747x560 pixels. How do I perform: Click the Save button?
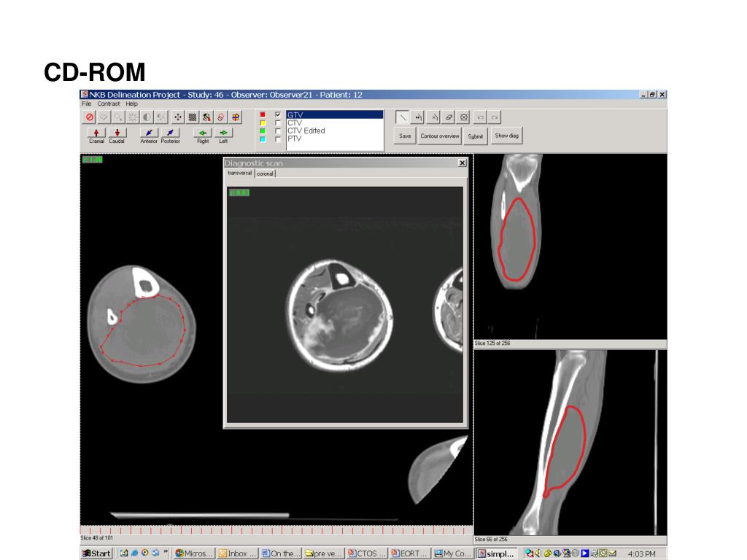pyautogui.click(x=405, y=136)
